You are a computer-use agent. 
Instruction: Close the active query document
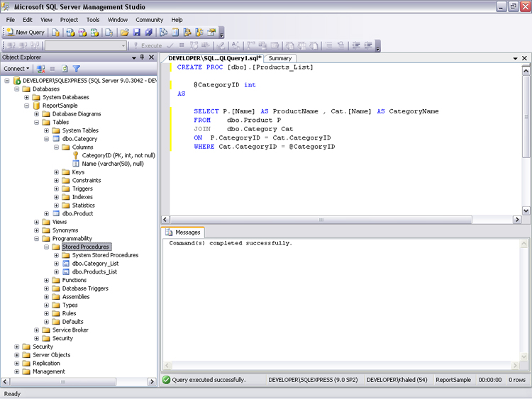tap(524, 58)
